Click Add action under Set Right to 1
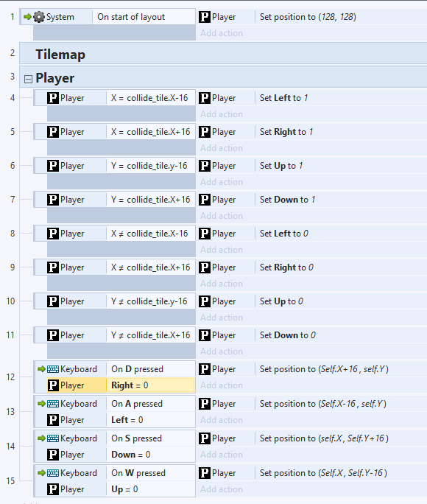 click(x=222, y=148)
